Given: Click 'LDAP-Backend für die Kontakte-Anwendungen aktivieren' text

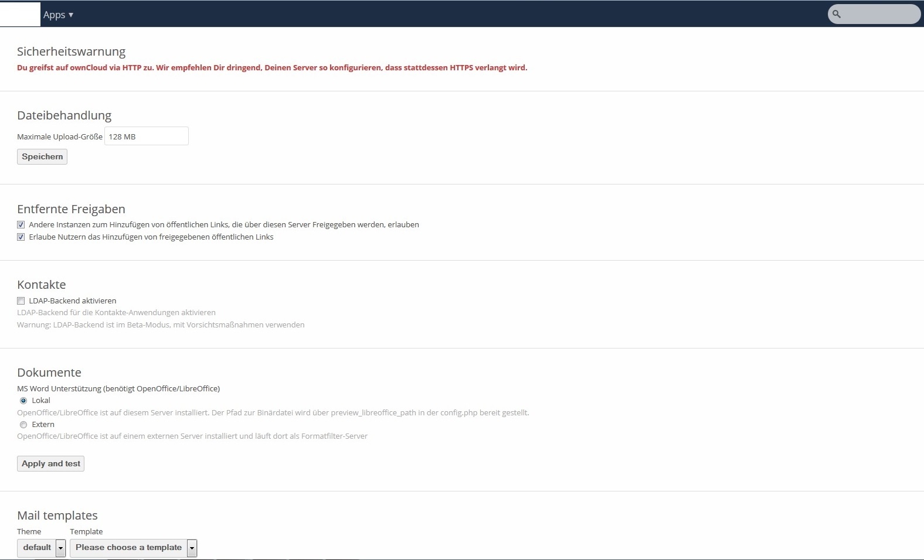Looking at the screenshot, I should [116, 313].
